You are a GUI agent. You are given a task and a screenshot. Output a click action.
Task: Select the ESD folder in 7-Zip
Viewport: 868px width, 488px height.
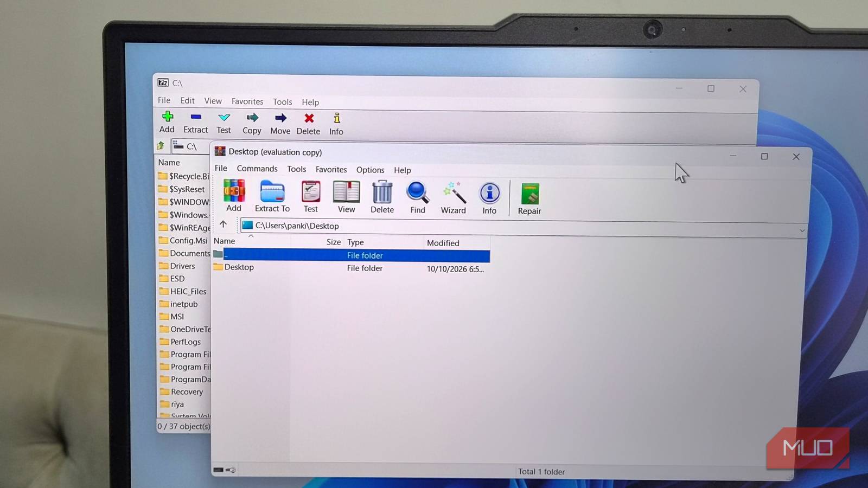pos(173,278)
